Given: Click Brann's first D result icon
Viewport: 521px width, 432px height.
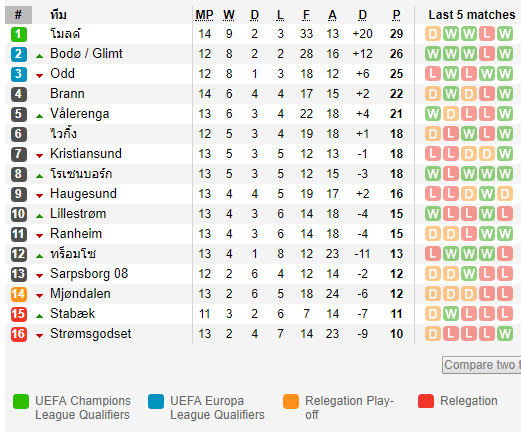Looking at the screenshot, I should pyautogui.click(x=433, y=94).
